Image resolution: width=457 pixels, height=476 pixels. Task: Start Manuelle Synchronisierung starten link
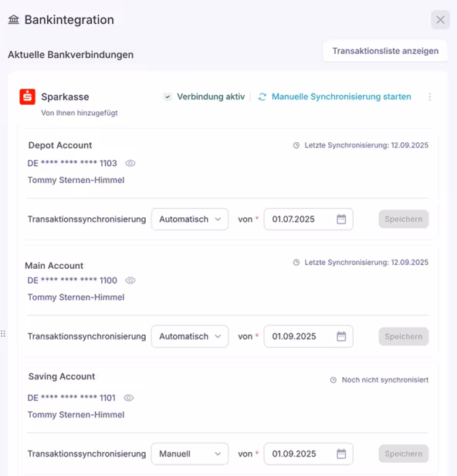341,97
